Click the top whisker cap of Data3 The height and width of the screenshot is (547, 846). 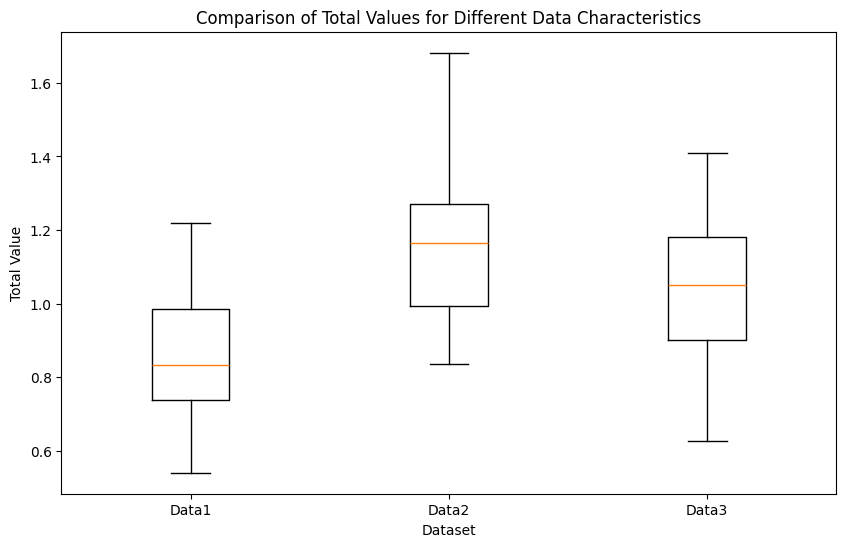[707, 153]
